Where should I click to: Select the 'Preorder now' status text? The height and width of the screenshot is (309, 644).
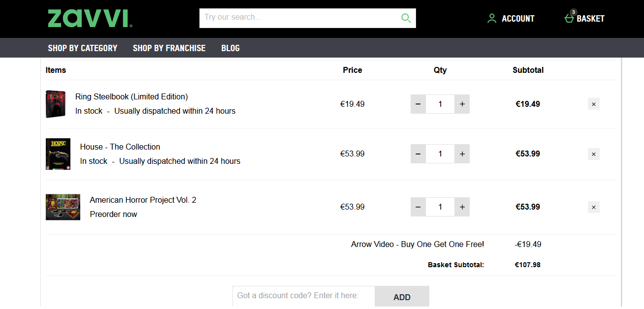pos(113,214)
